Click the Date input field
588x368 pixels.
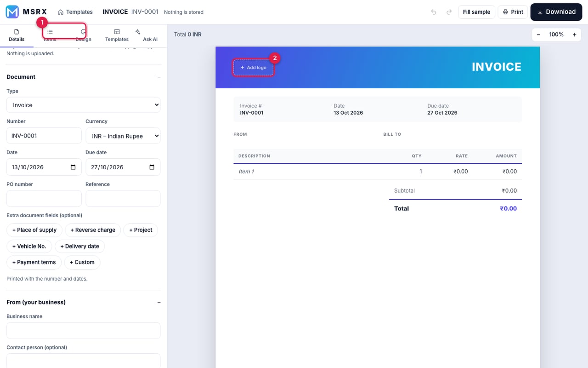(44, 167)
